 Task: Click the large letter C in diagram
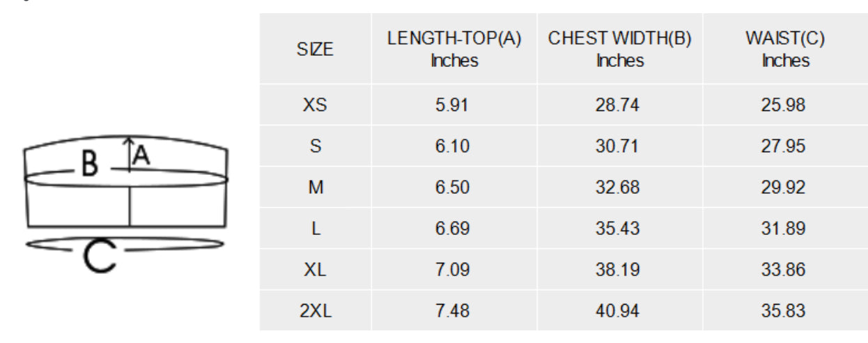point(100,257)
